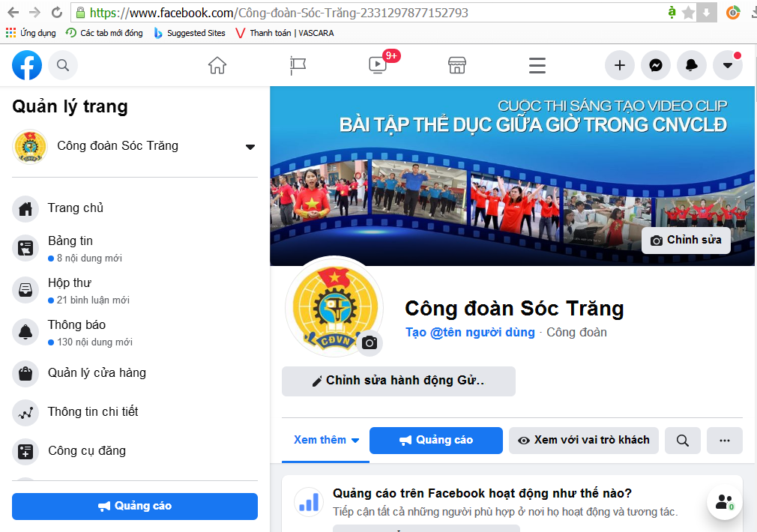Click blue Quảng cáo button beside Xem thêm
Viewport: 757px width, 532px height.
(x=436, y=441)
